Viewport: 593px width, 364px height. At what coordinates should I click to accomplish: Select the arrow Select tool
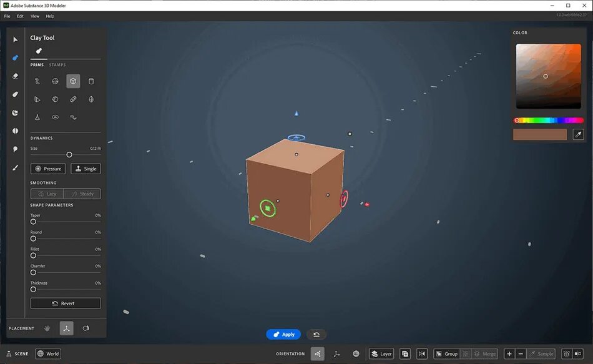pyautogui.click(x=15, y=39)
